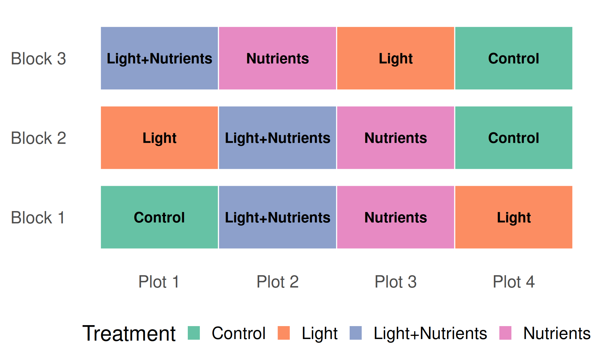Select the Nutrients tile in Block 3
Viewport: 607px width, 364px height.
click(x=277, y=58)
